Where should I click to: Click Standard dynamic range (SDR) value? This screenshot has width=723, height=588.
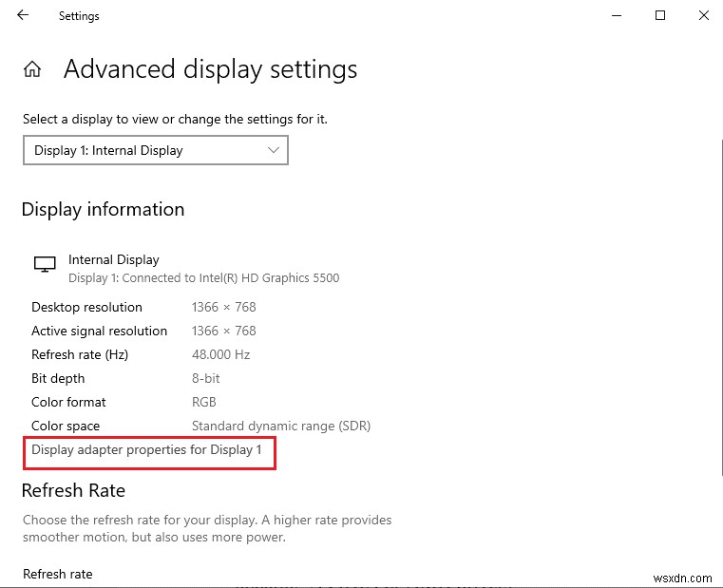click(281, 427)
